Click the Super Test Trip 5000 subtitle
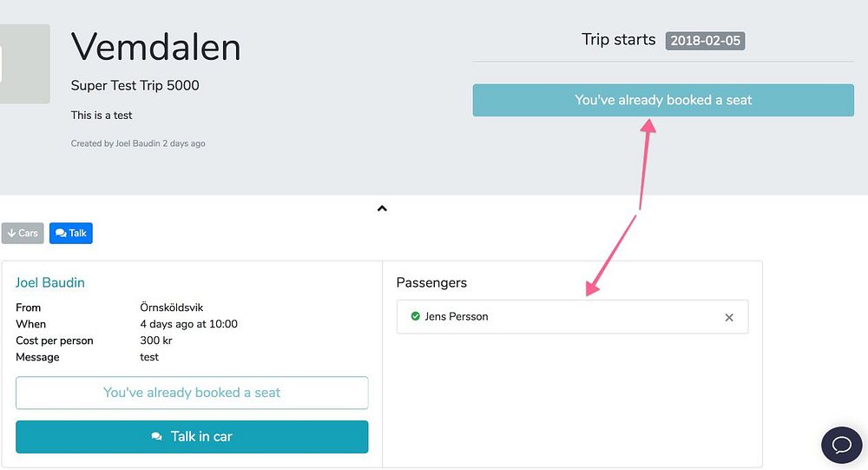The height and width of the screenshot is (470, 868). (135, 86)
